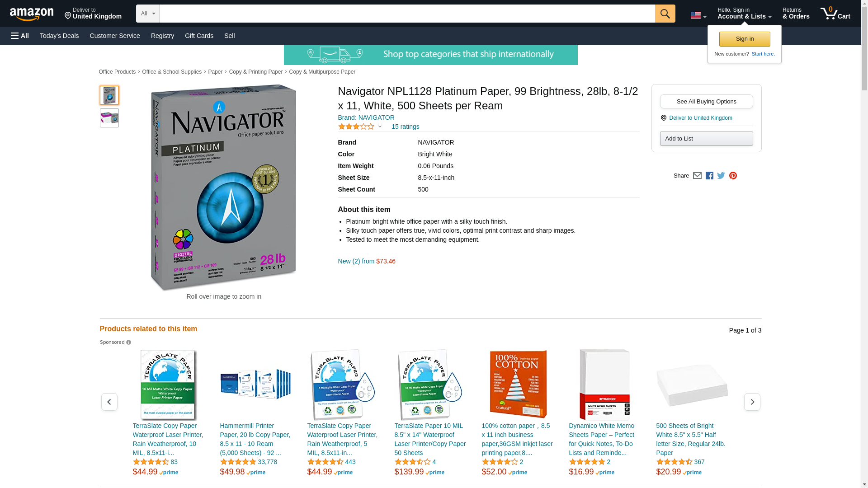This screenshot has width=868, height=488.
Task: Expand the All search category dropdown
Action: click(147, 14)
